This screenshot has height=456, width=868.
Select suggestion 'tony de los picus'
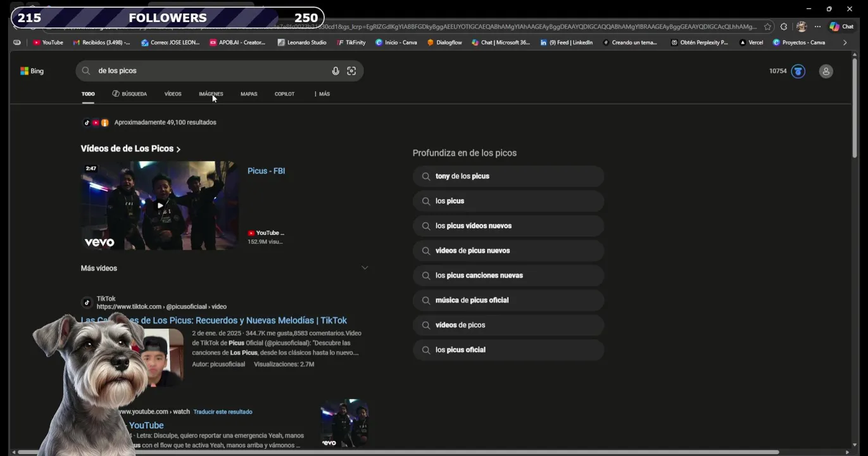point(508,176)
